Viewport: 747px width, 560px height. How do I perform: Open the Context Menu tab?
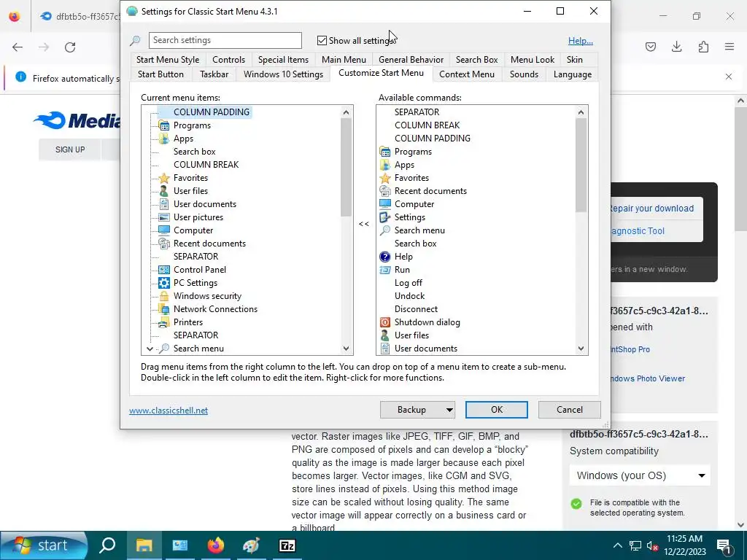pyautogui.click(x=467, y=74)
